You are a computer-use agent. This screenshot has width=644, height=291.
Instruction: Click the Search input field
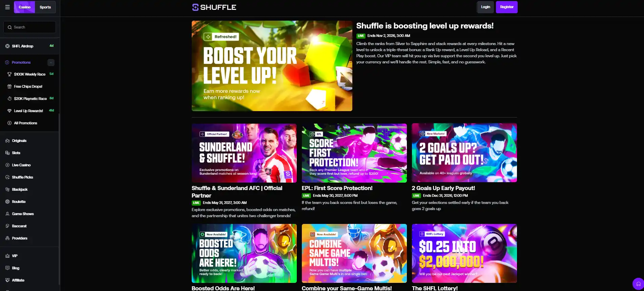tap(29, 27)
